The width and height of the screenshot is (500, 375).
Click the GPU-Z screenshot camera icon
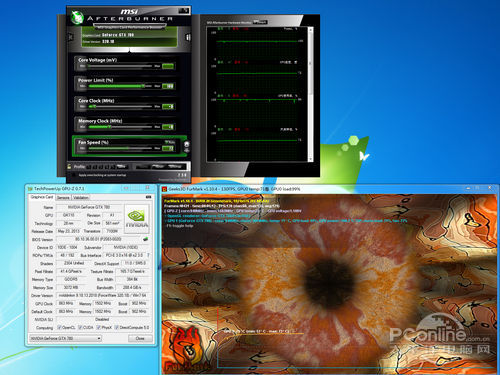148,197
